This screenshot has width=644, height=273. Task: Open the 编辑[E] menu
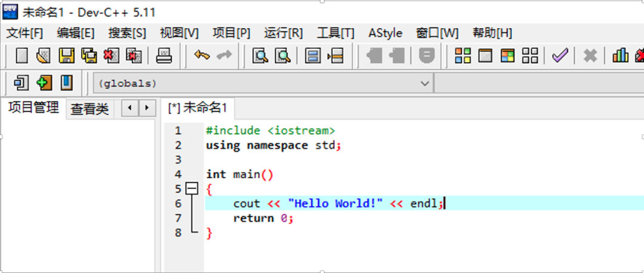(x=76, y=33)
